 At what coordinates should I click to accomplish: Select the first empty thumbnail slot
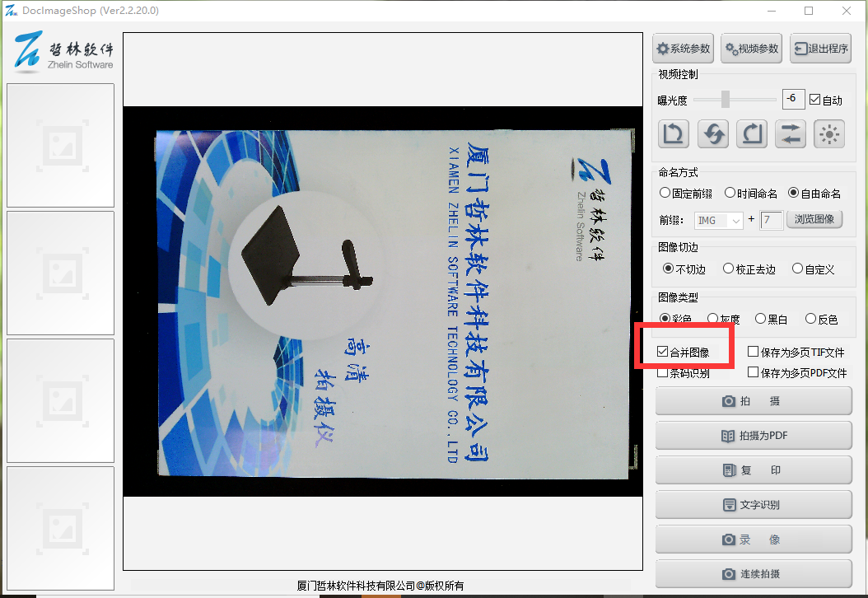coord(60,146)
